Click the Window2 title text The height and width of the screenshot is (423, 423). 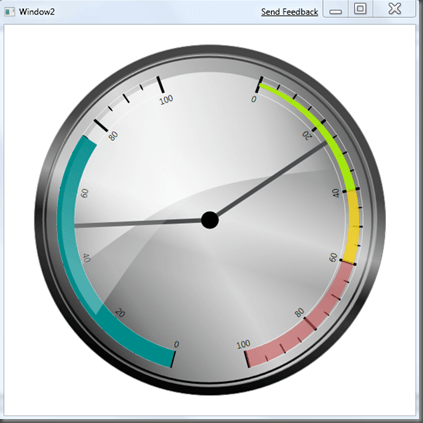(x=37, y=12)
